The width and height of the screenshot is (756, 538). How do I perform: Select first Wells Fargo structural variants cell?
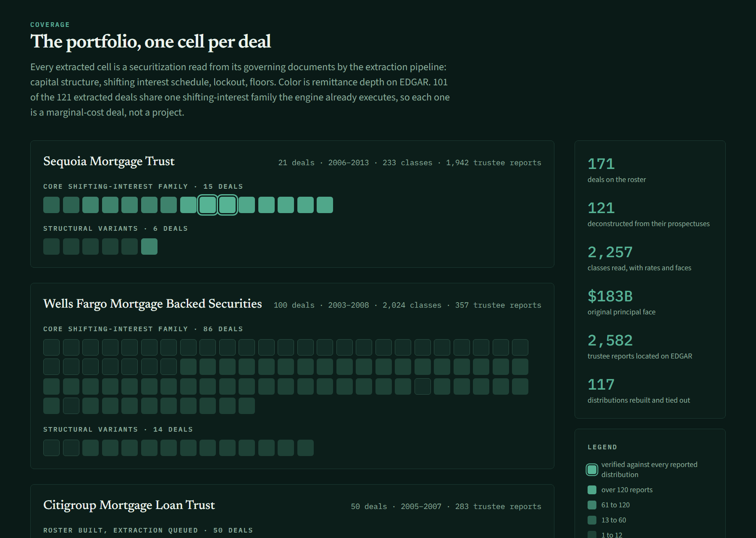(51, 448)
